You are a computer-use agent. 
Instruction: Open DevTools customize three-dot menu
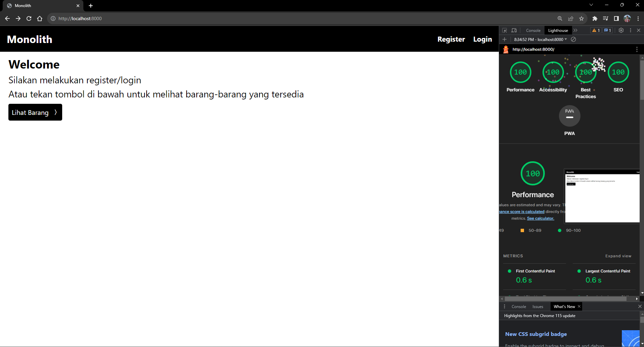[x=630, y=30]
